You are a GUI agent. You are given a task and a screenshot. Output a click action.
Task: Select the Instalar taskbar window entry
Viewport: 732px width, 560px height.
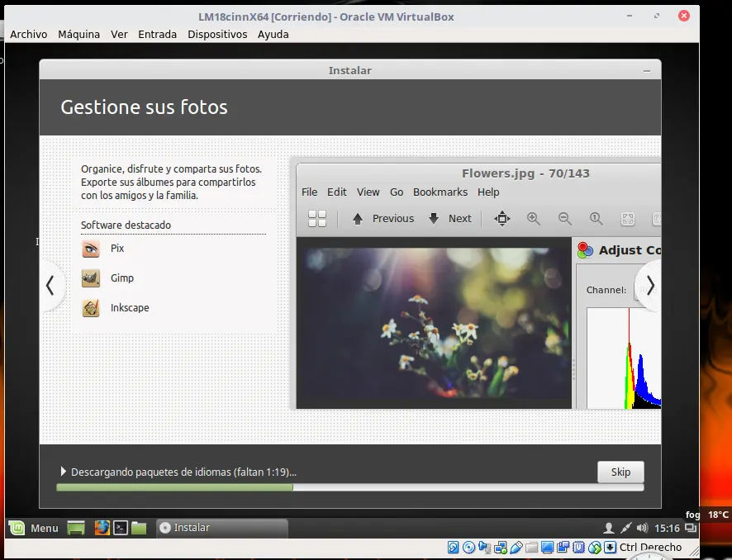coord(221,528)
